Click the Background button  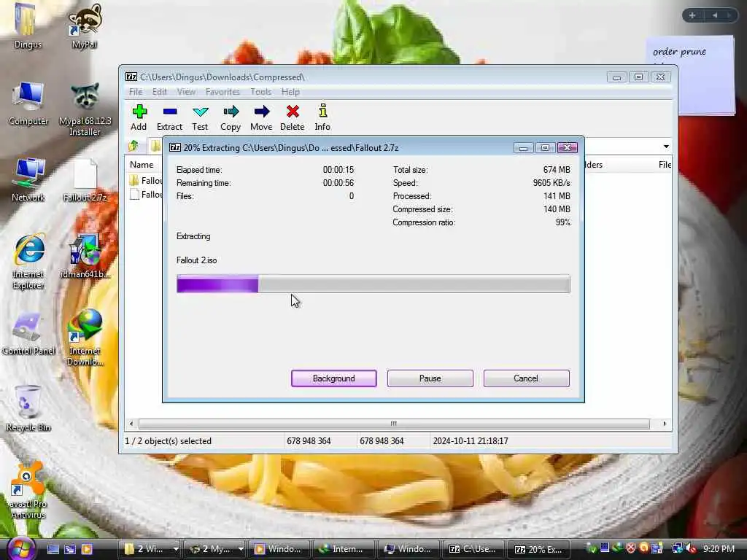point(334,378)
